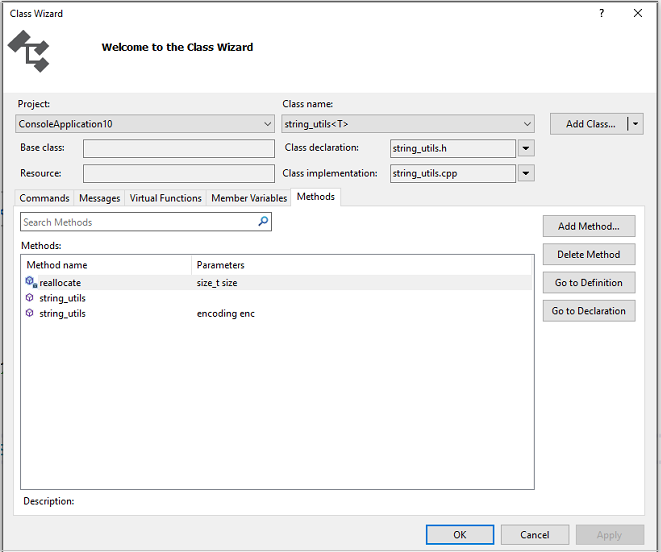661x552 pixels.
Task: Click the Delete Method button
Action: [589, 254]
